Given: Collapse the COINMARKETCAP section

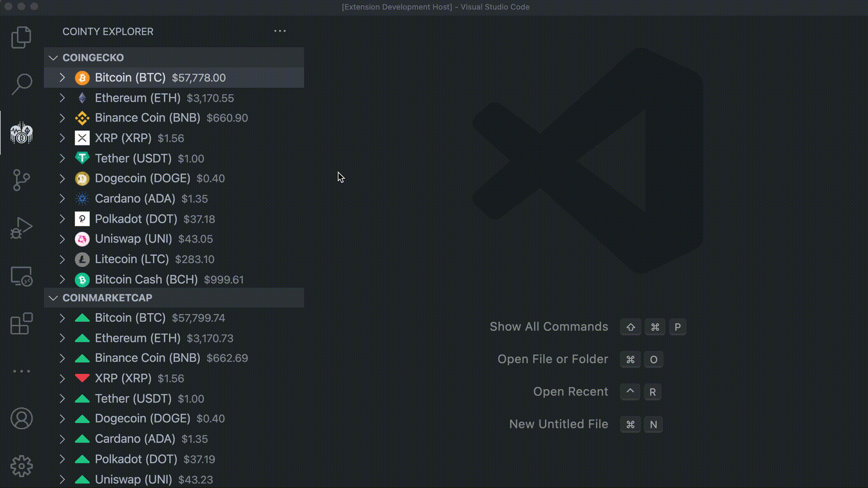Looking at the screenshot, I should [53, 298].
